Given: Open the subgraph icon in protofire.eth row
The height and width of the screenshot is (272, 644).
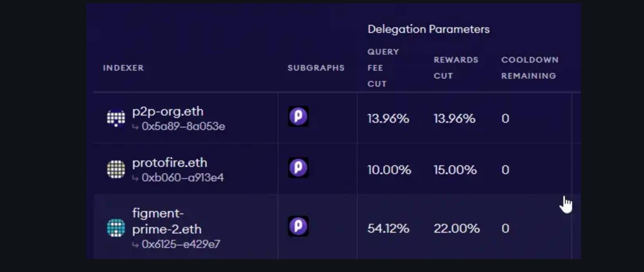Looking at the screenshot, I should pyautogui.click(x=298, y=168).
